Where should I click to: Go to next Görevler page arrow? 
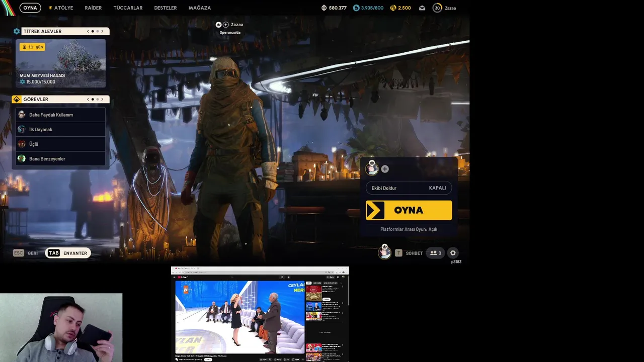(102, 99)
